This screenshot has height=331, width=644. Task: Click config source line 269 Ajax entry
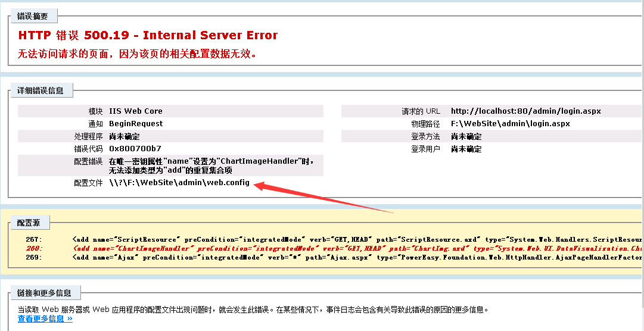(x=357, y=258)
